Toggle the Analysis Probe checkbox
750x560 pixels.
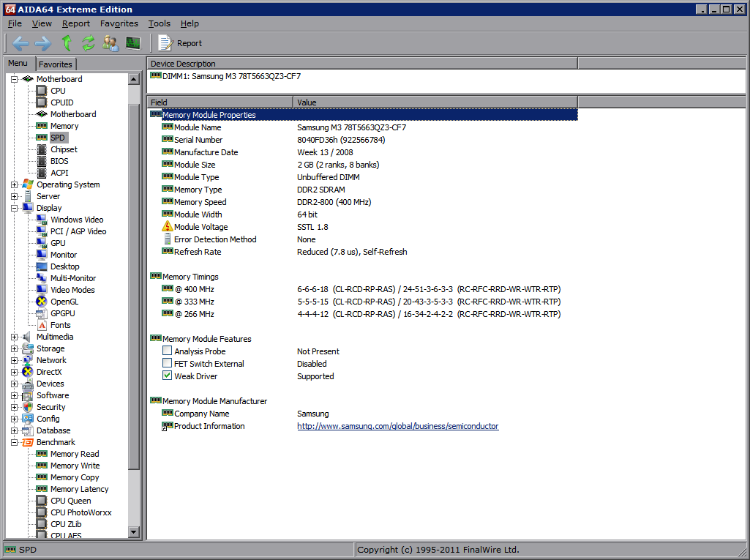tap(168, 351)
